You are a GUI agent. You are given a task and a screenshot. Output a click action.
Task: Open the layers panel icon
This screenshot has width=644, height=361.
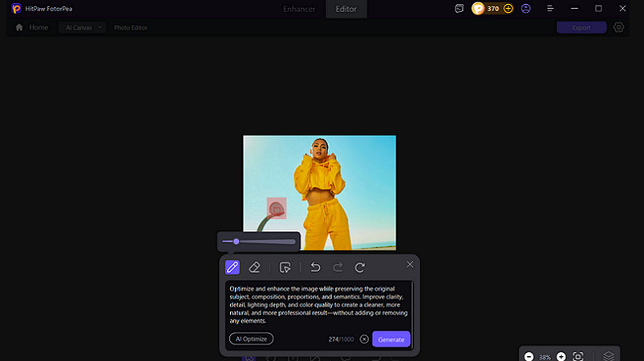tap(609, 356)
